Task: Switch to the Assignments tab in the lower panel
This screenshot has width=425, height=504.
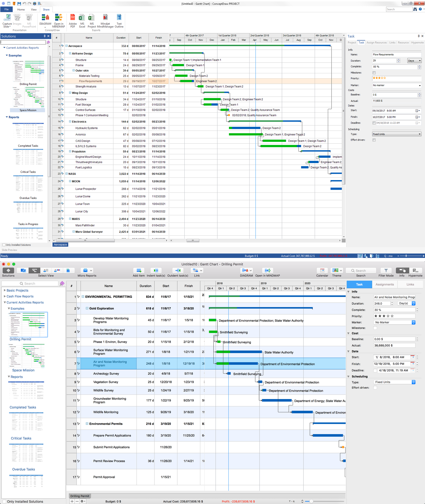Action: click(x=384, y=284)
